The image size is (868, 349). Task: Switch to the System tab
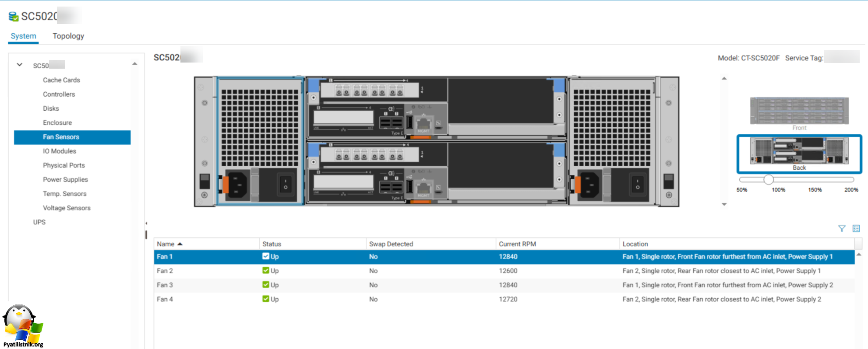(x=24, y=36)
